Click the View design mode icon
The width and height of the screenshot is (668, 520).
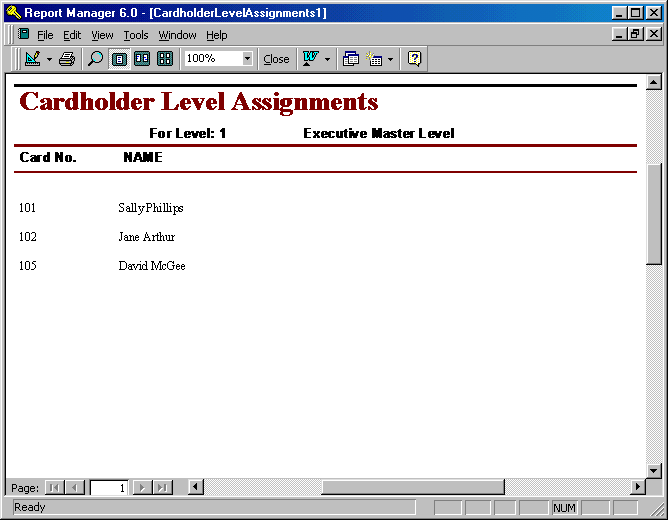point(32,59)
